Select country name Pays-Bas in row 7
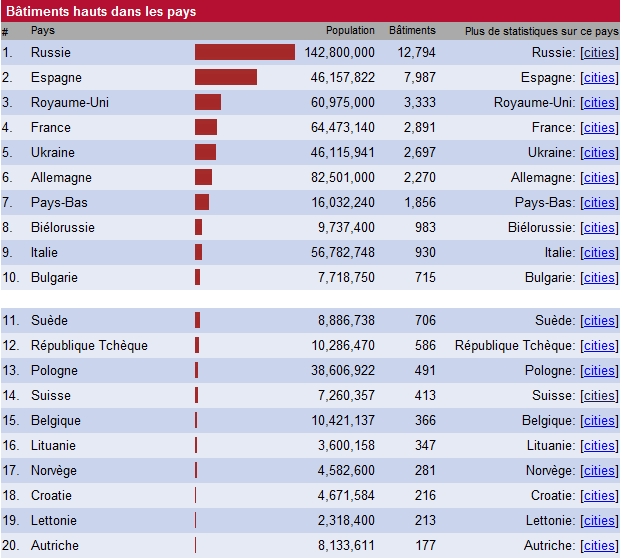 tap(59, 202)
